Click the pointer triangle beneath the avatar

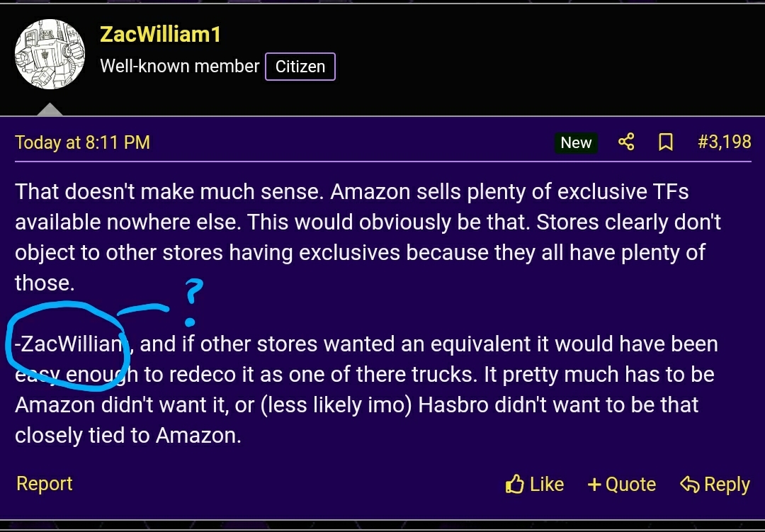coord(50,110)
